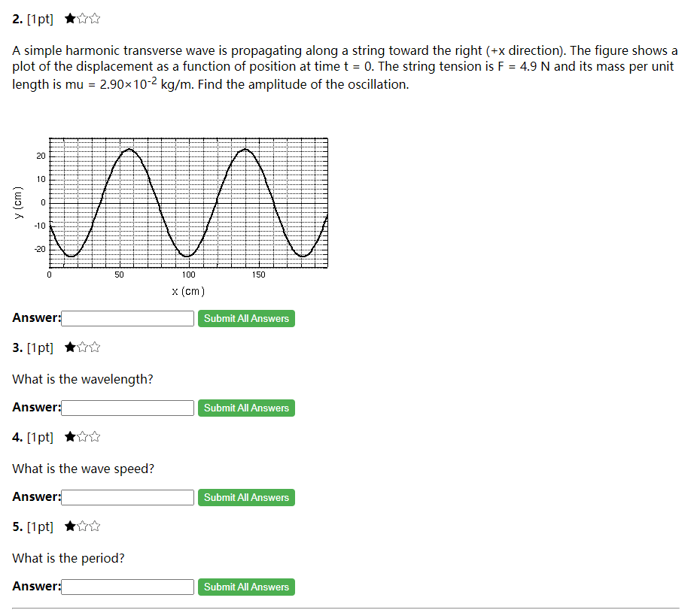This screenshot has width=685, height=616.
Task: Click the filled star next to question 5
Action: [x=70, y=526]
